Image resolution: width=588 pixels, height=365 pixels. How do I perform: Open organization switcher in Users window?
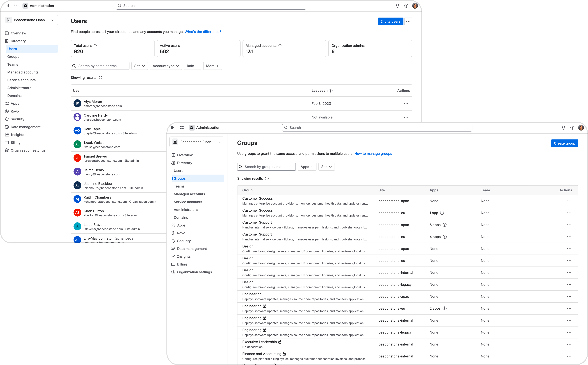click(x=30, y=20)
